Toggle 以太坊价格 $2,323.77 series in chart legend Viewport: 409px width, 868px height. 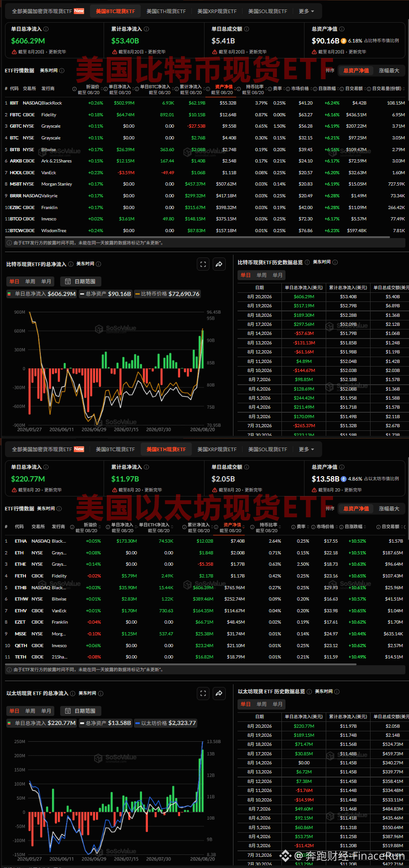(166, 723)
